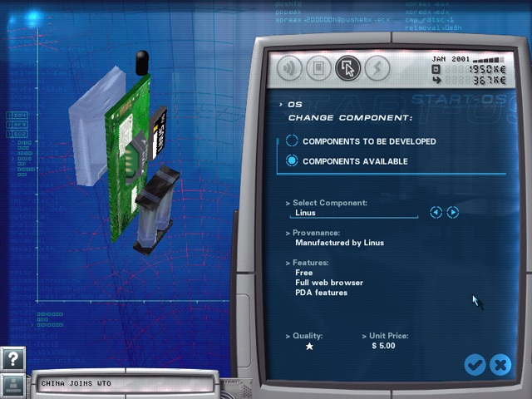
Task: Click the China Joins WTO news ticker
Action: (125, 384)
